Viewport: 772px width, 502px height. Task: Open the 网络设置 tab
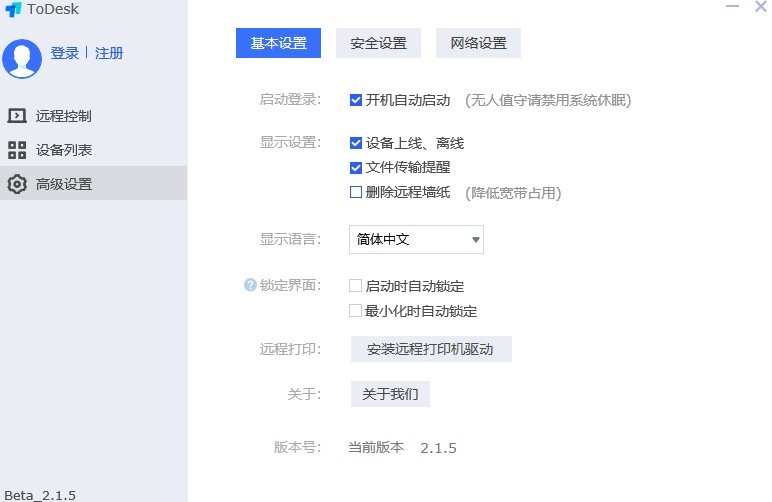point(478,43)
